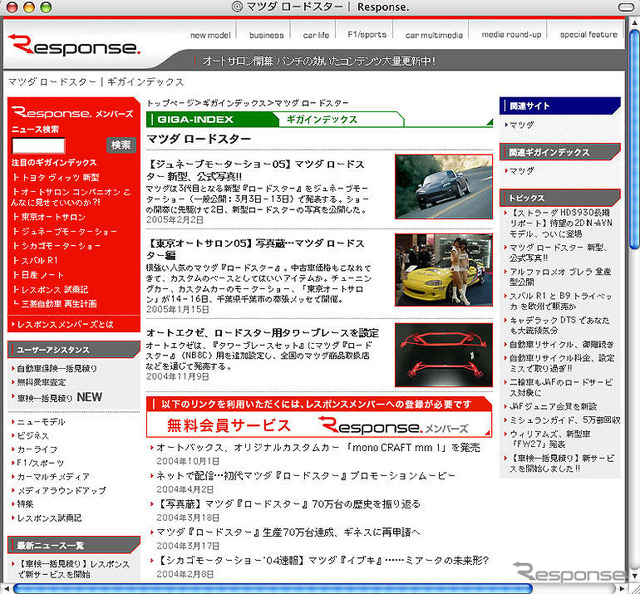Click トップページ in the breadcrumb trail

[171, 103]
